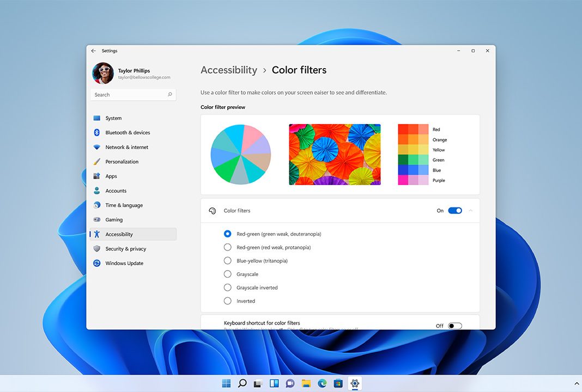Click the Accounts person icon

coord(97,191)
